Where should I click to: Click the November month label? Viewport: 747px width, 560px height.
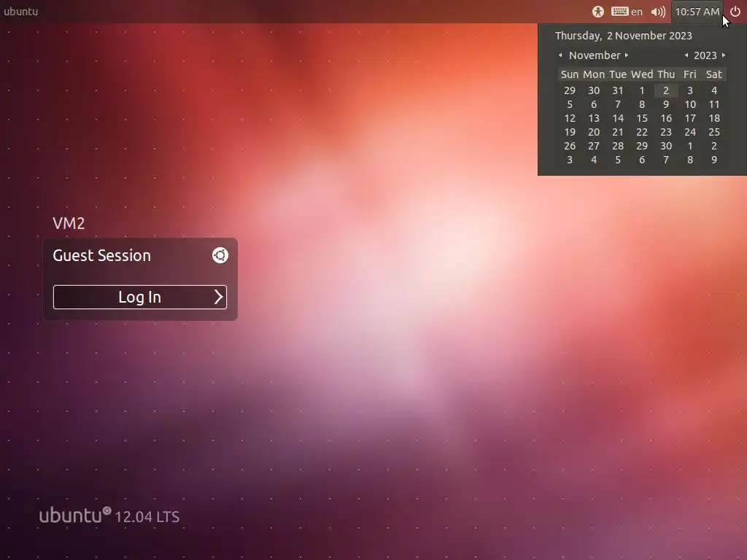click(595, 55)
